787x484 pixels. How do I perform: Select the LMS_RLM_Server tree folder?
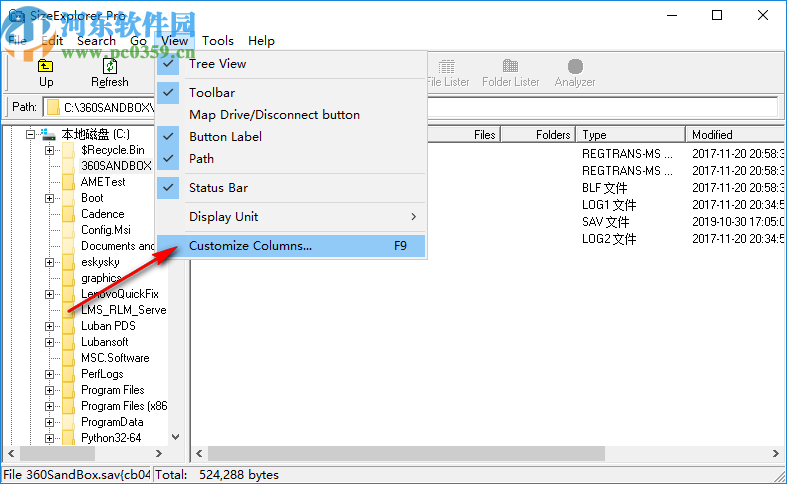pyautogui.click(x=123, y=310)
